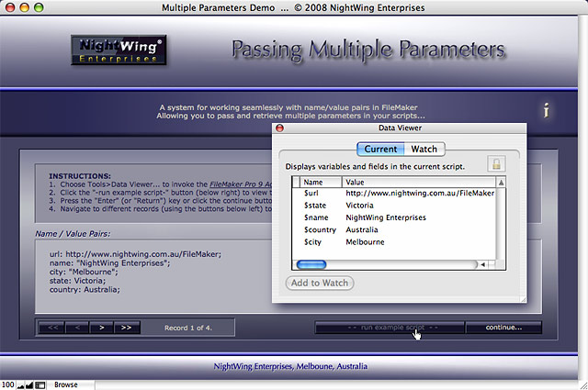Toggle the status area icon

click(x=40, y=385)
